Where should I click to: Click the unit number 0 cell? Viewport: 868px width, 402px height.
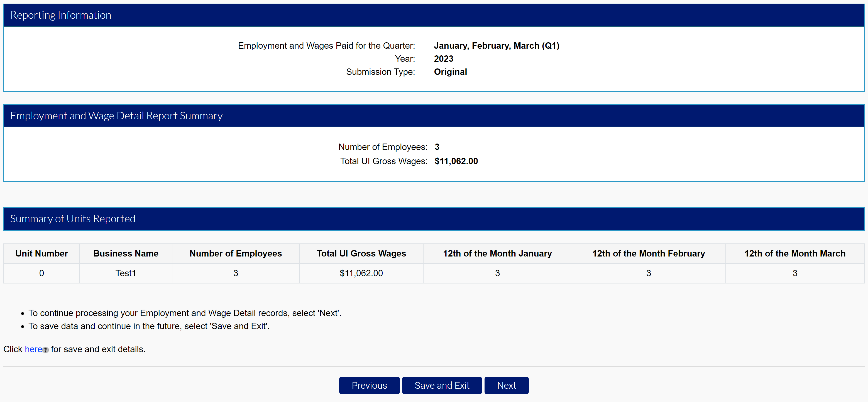41,273
